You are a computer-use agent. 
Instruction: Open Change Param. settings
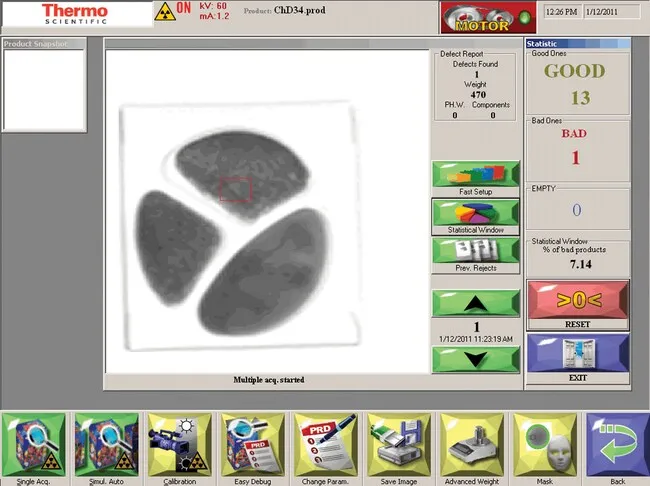325,442
